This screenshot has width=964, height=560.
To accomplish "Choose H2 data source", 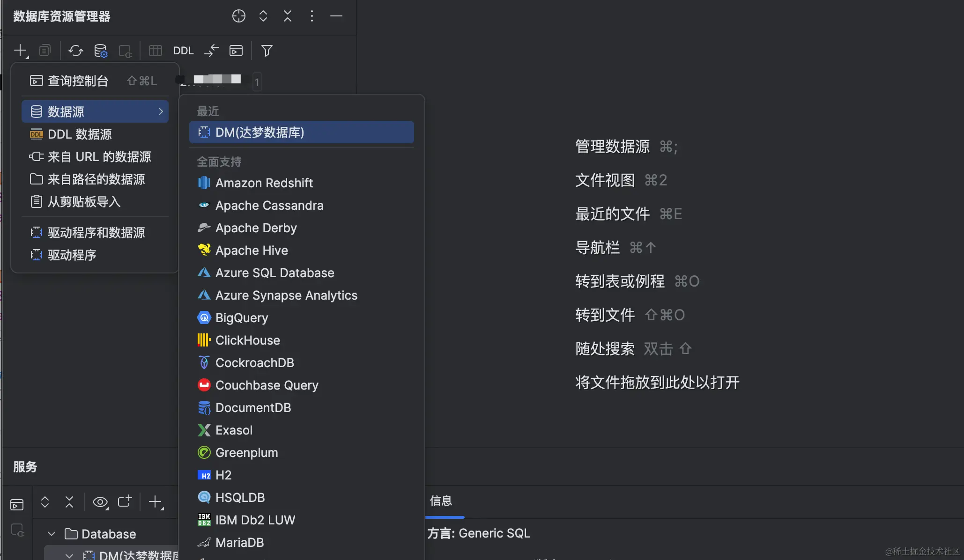I will (301, 475).
